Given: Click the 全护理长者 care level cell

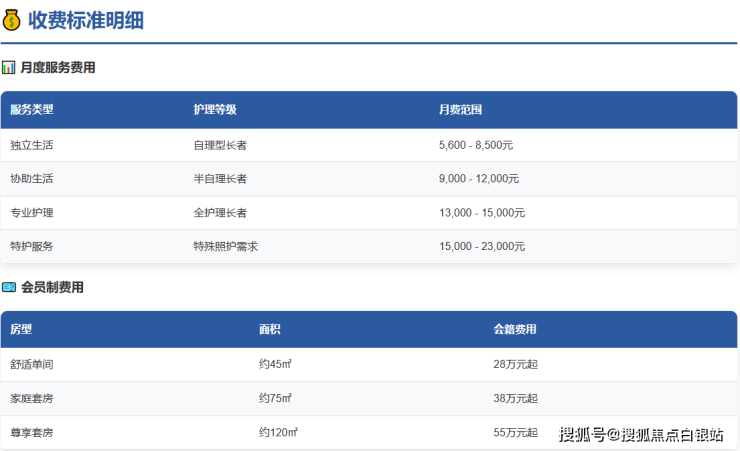Looking at the screenshot, I should pos(220,213).
